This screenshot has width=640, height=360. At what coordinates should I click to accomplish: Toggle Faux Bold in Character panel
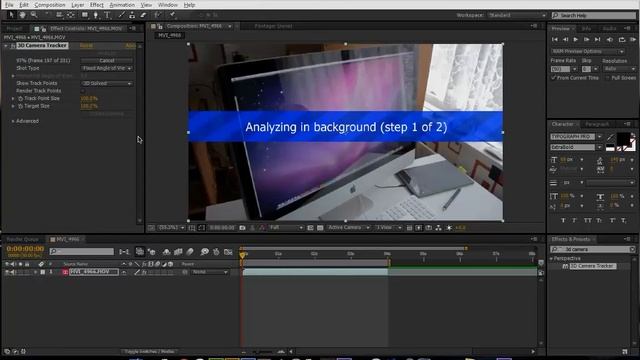[563, 220]
